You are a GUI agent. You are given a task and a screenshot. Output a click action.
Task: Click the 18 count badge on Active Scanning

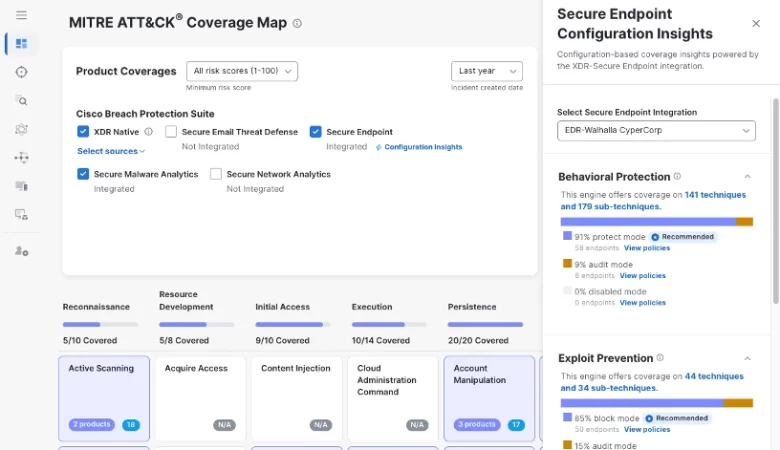point(131,425)
